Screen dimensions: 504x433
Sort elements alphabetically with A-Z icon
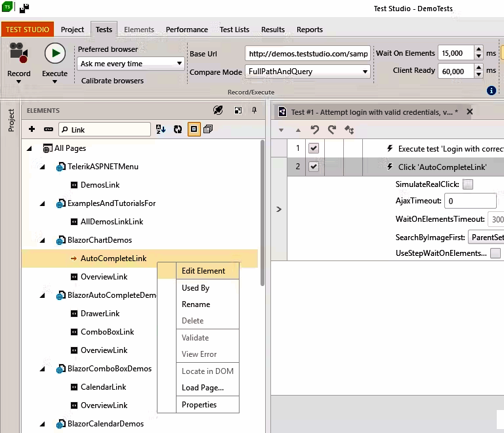point(161,130)
